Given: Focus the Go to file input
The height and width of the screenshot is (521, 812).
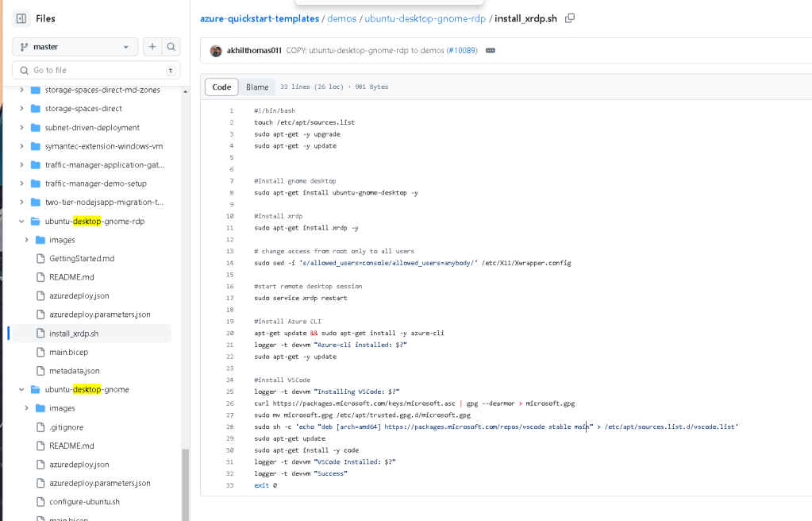Looking at the screenshot, I should 96,70.
